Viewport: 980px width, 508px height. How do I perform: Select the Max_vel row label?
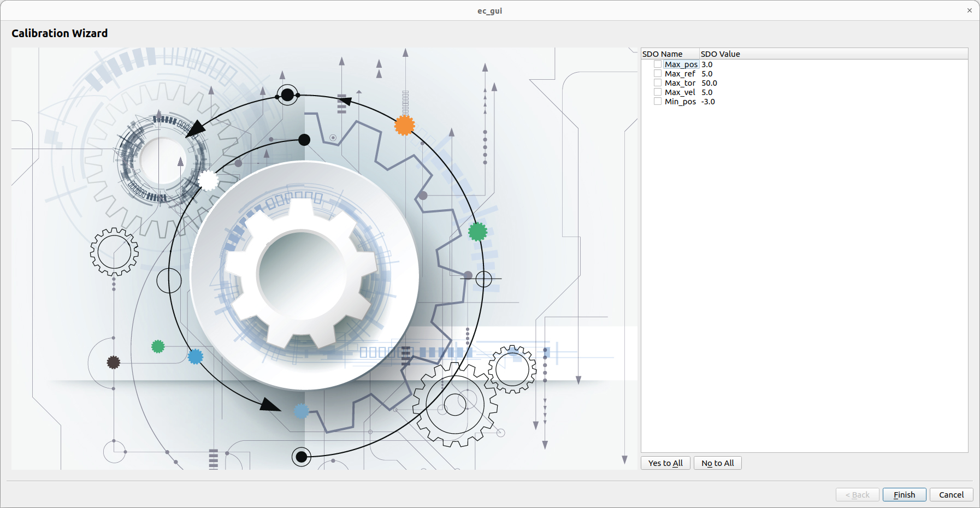(680, 92)
